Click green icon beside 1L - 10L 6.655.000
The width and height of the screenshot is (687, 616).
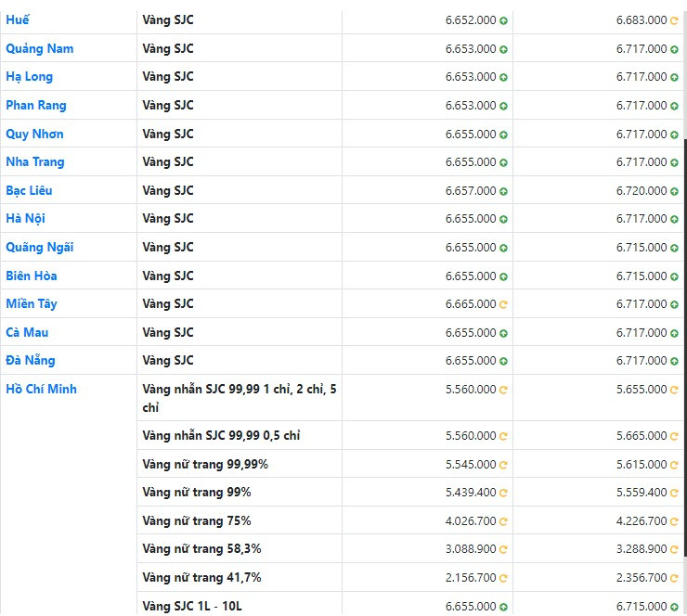[x=503, y=608]
